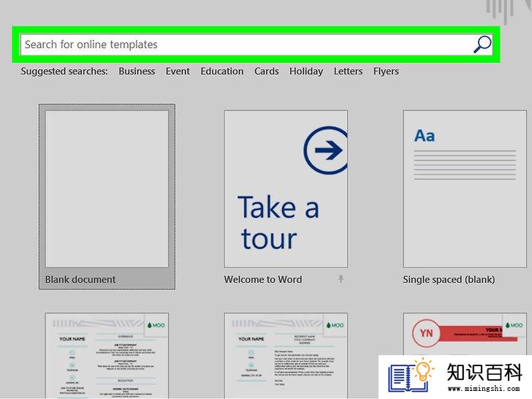
Task: Select the Event suggested search
Action: click(x=178, y=72)
